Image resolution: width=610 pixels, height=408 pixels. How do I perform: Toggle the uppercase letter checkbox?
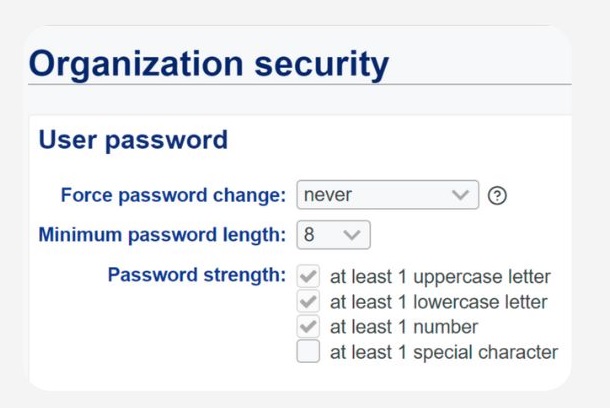pos(309,276)
